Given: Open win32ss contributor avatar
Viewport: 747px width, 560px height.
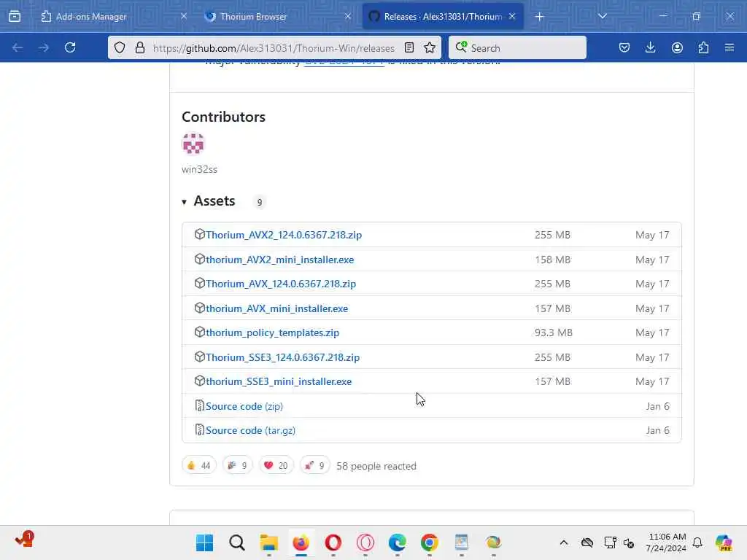Looking at the screenshot, I should [x=193, y=144].
